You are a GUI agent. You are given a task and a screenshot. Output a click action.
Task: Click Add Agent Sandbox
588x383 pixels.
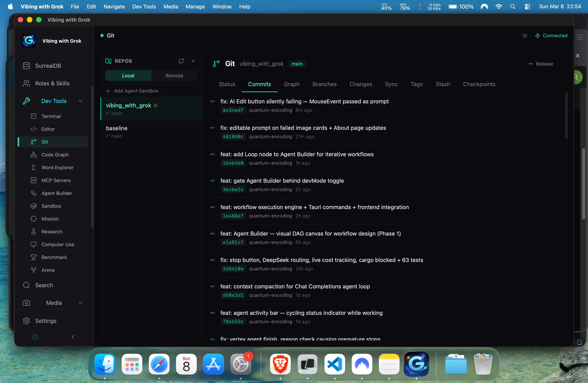[x=136, y=91]
